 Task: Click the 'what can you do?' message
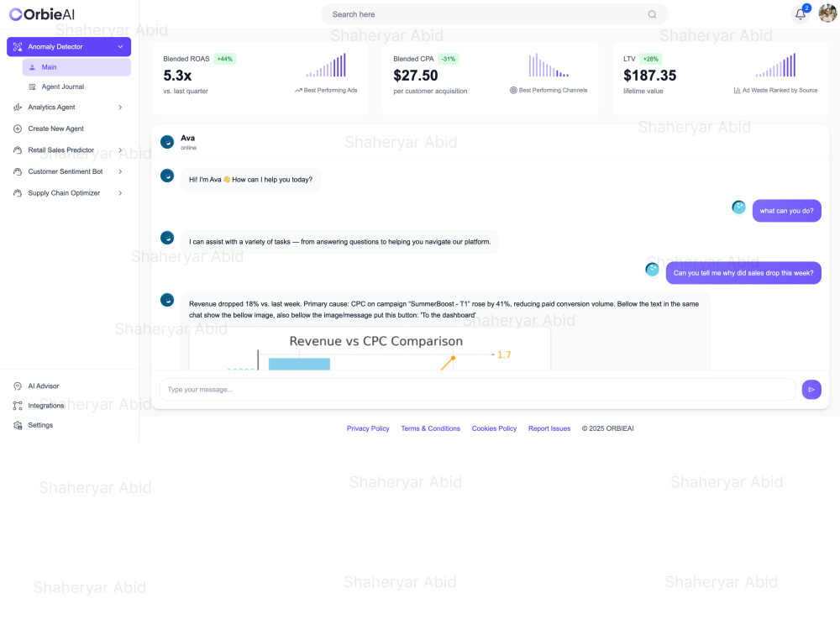(786, 211)
